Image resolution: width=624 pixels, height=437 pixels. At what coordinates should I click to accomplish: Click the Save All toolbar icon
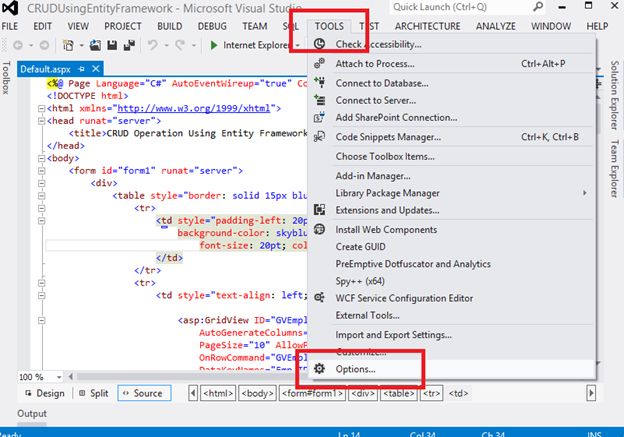[129, 45]
